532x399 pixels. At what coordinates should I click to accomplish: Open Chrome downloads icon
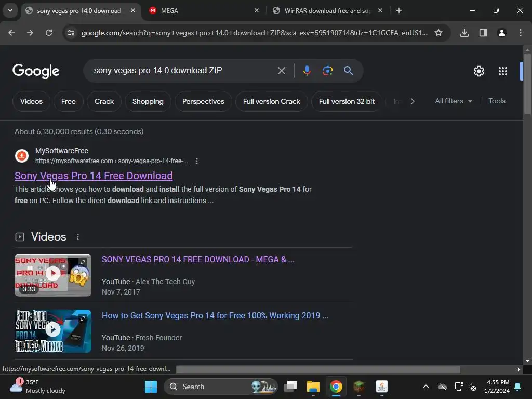(x=464, y=33)
